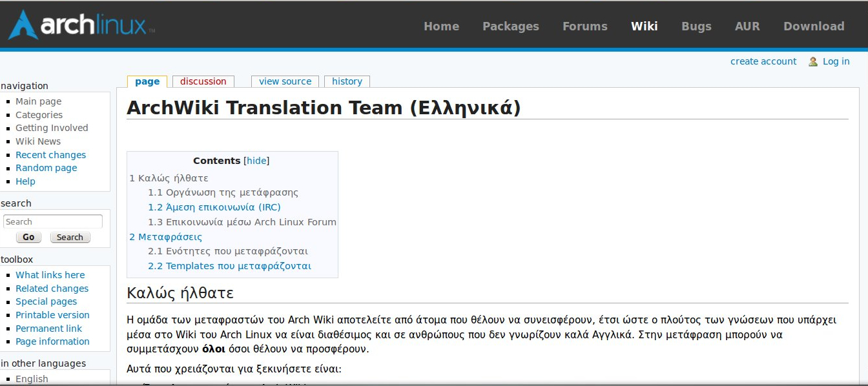Click the Search button under search box
868x386 pixels.
70,237
